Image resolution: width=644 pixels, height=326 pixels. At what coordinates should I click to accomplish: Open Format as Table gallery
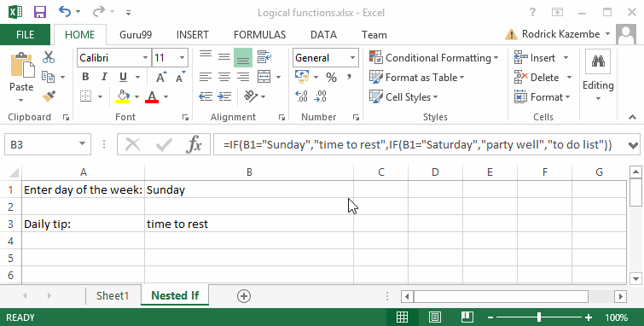click(417, 78)
